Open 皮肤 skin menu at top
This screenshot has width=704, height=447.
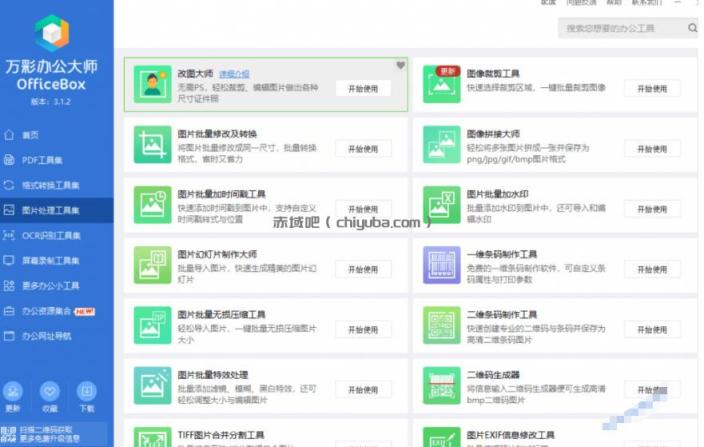click(548, 2)
